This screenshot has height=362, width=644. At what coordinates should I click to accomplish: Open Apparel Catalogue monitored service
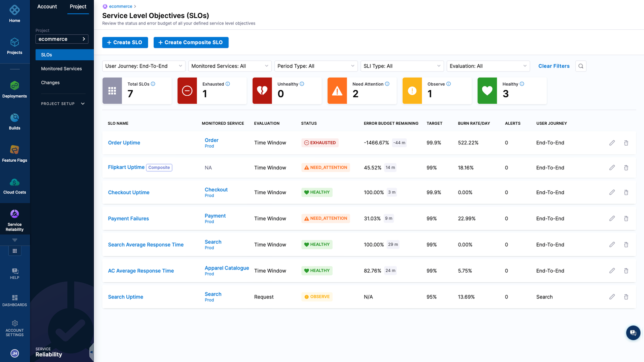tap(227, 268)
